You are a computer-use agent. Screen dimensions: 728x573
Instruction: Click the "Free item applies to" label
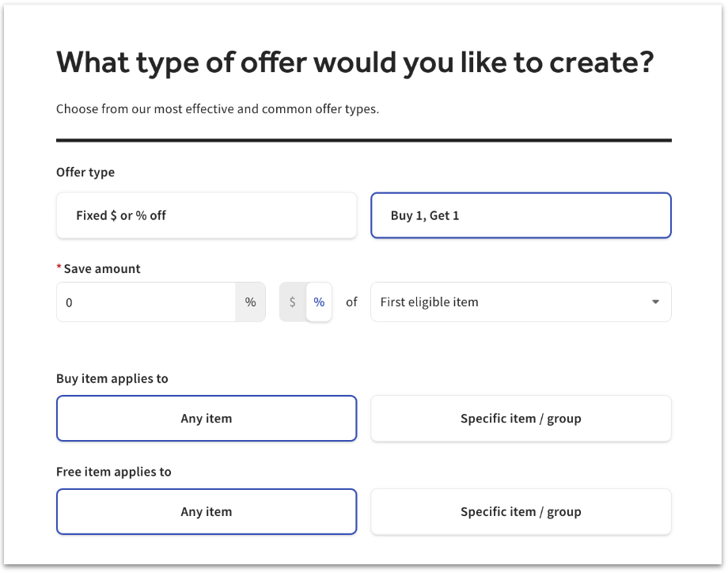pos(112,471)
